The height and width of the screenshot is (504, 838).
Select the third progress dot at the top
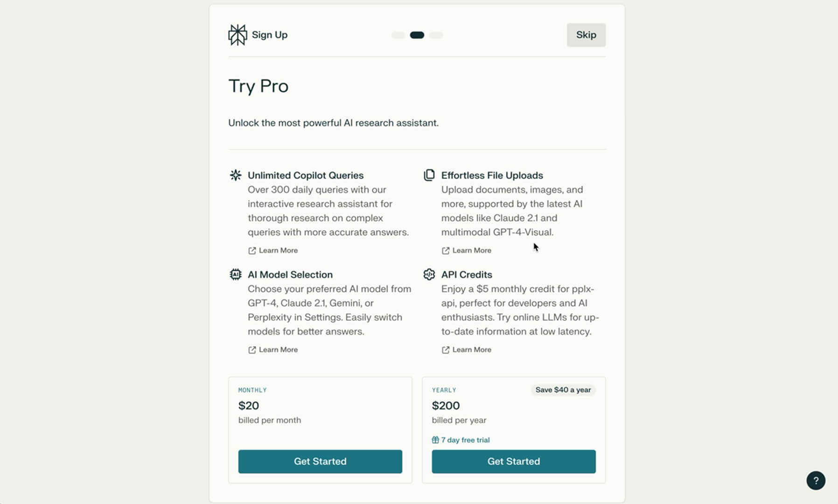(437, 35)
